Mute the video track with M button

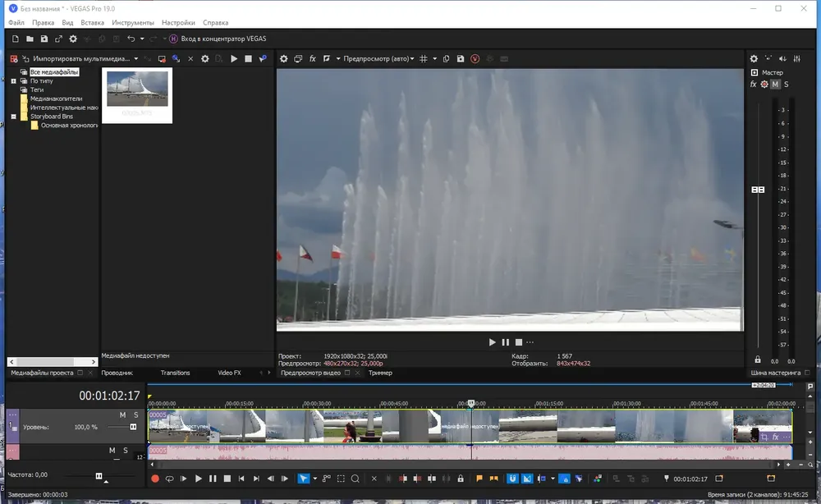122,415
